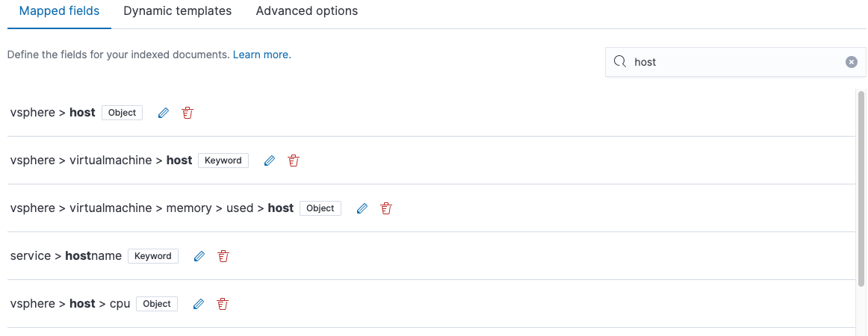Edit the vsphere > host field
The width and height of the screenshot is (868, 336).
164,113
